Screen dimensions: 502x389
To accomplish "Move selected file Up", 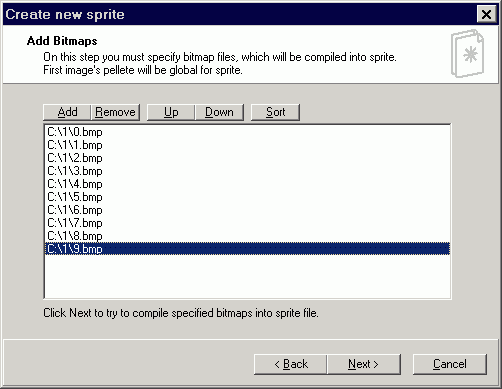I will [x=171, y=112].
